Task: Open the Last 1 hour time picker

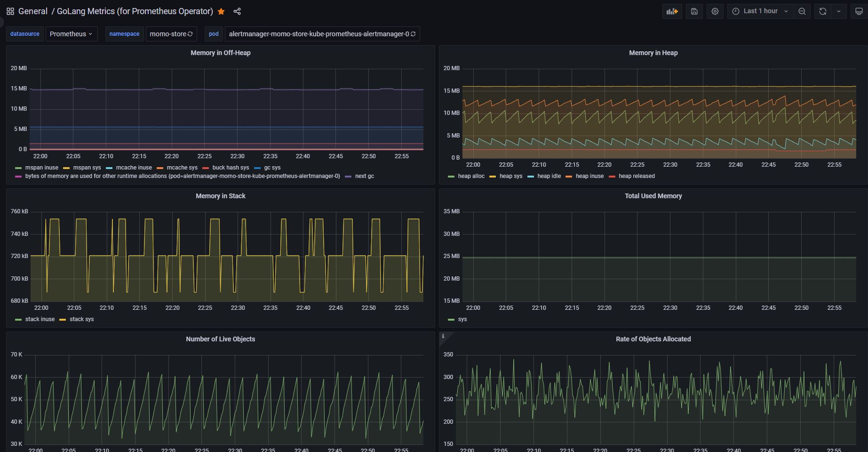Action: [x=759, y=11]
